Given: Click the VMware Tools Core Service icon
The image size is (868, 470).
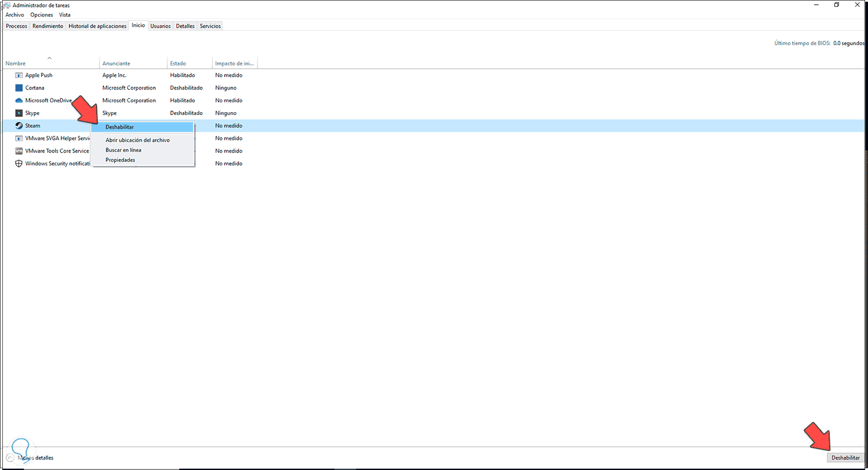Looking at the screenshot, I should pos(19,151).
